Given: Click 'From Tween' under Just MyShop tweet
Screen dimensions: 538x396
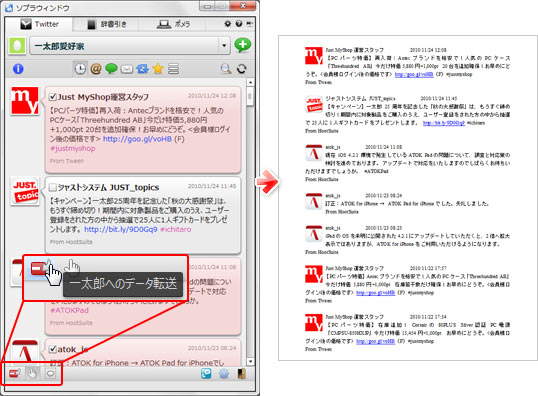Looking at the screenshot, I should point(67,161).
